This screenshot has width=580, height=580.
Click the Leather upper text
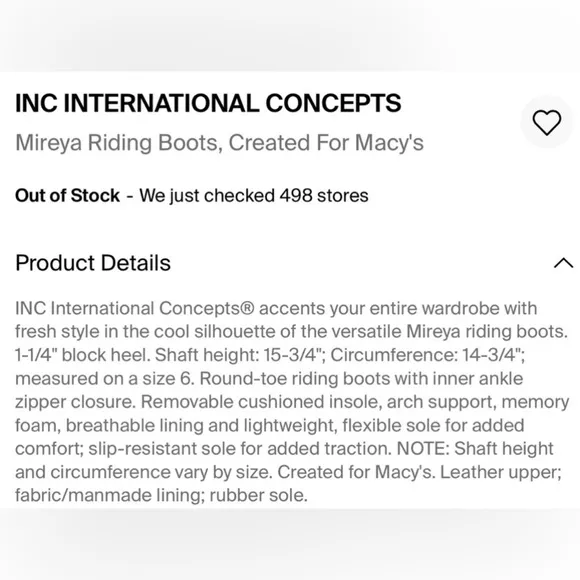500,472
